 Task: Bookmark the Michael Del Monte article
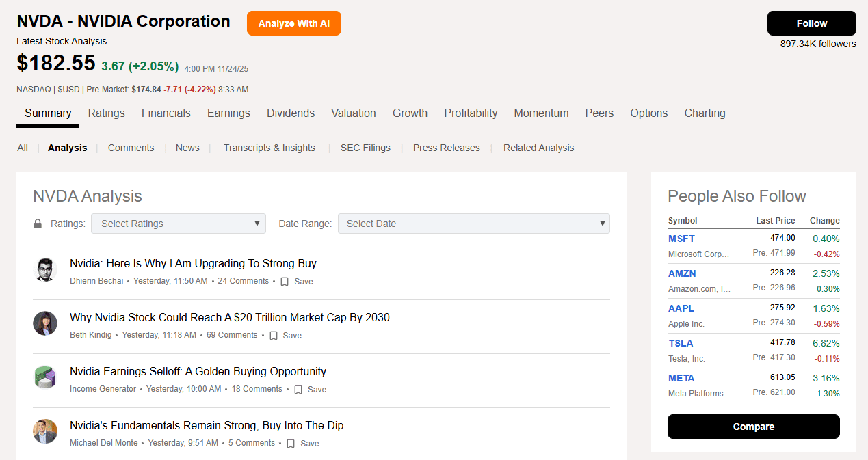(291, 444)
